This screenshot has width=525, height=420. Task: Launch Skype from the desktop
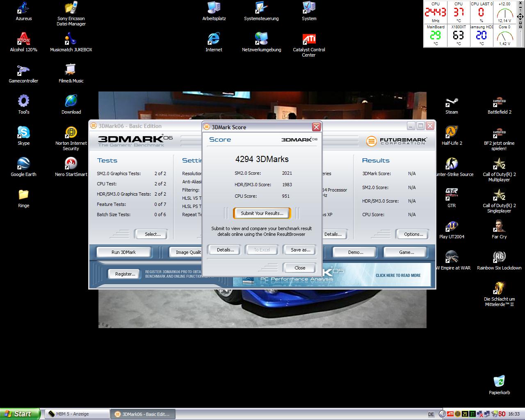(x=23, y=136)
